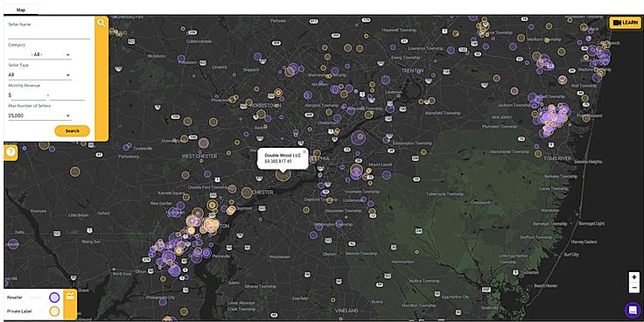Focus the Seller Name input field

click(49, 34)
